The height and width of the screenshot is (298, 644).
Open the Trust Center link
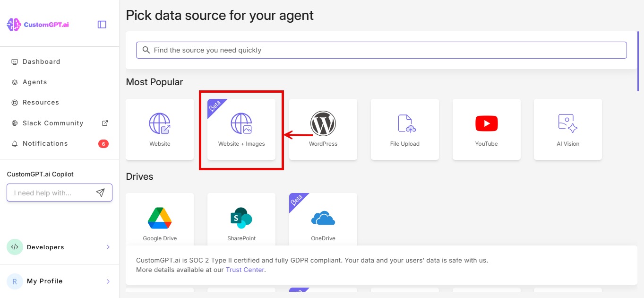(x=245, y=270)
